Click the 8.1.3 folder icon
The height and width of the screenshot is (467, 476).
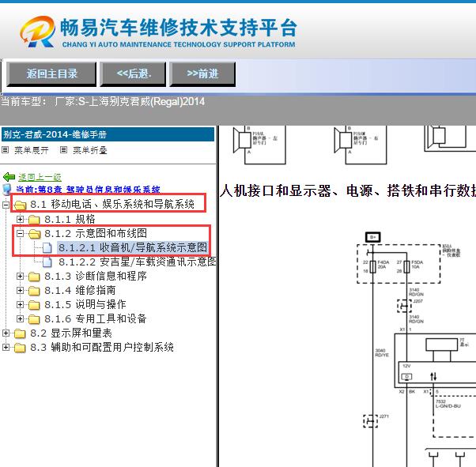click(34, 277)
